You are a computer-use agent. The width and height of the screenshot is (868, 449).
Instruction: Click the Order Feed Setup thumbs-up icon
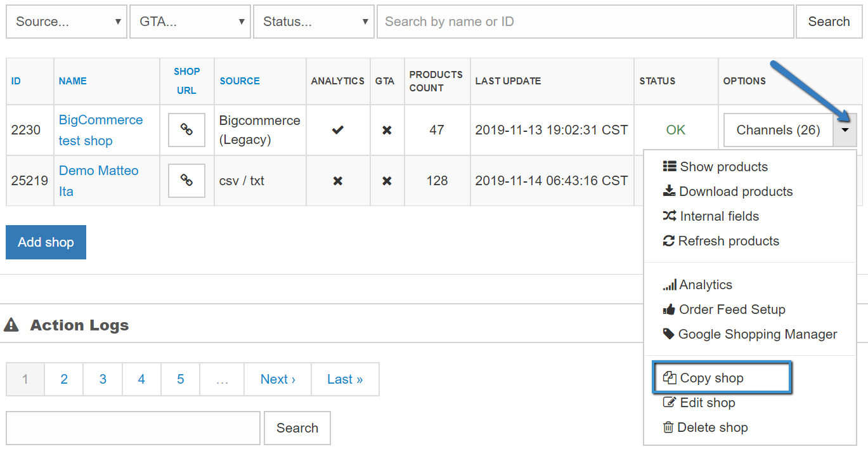click(669, 309)
